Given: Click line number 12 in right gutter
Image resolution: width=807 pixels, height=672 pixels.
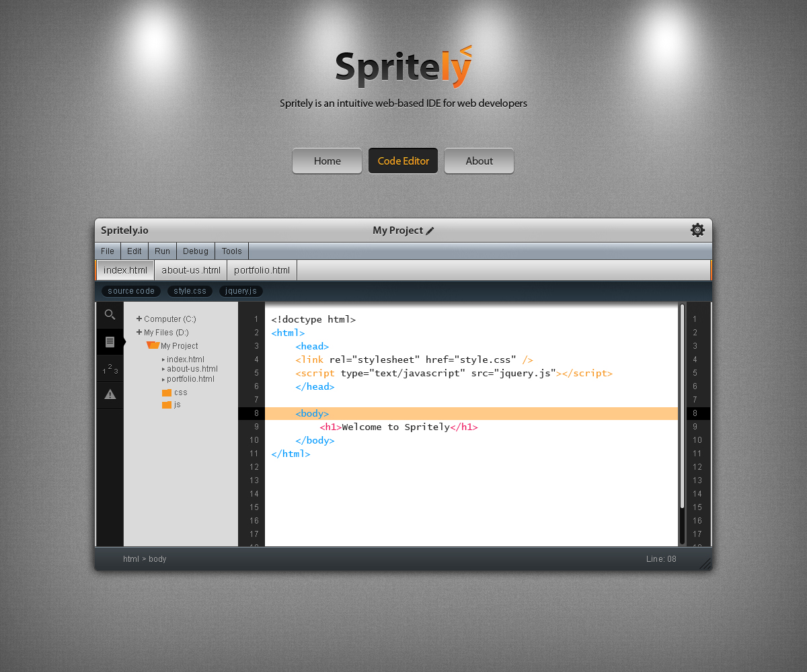Looking at the screenshot, I should [x=697, y=467].
